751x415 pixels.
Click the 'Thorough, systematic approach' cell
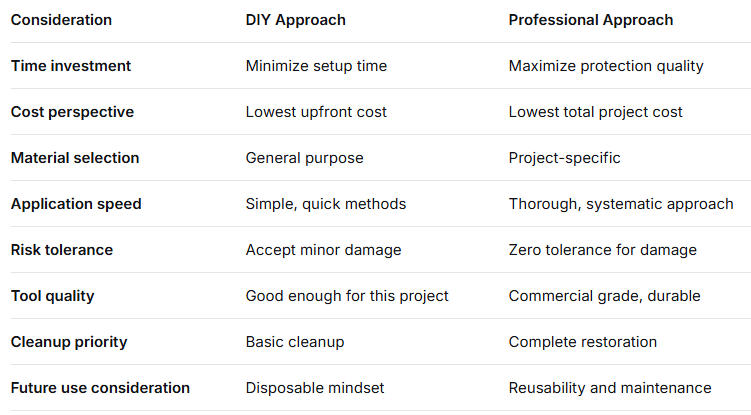click(x=621, y=204)
